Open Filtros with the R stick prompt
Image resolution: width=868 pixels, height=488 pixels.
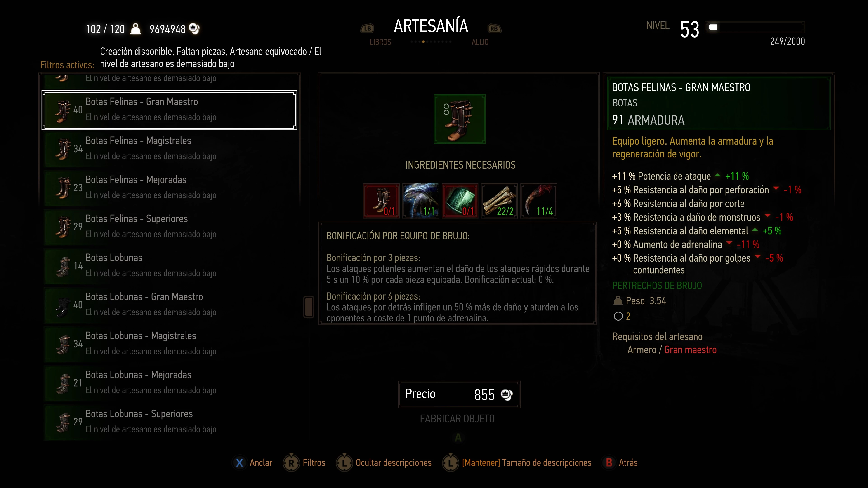[304, 463]
